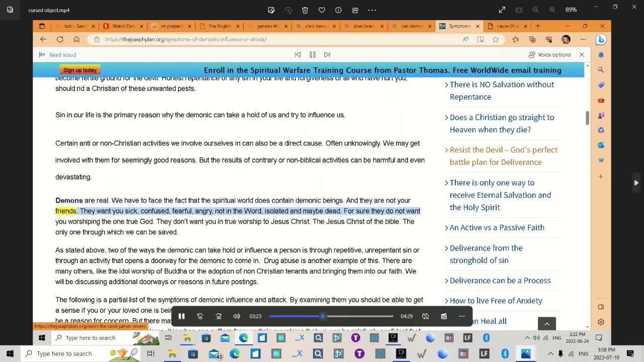
Task: Click the webpage vertical scrollbar thumb
Action: [587, 118]
